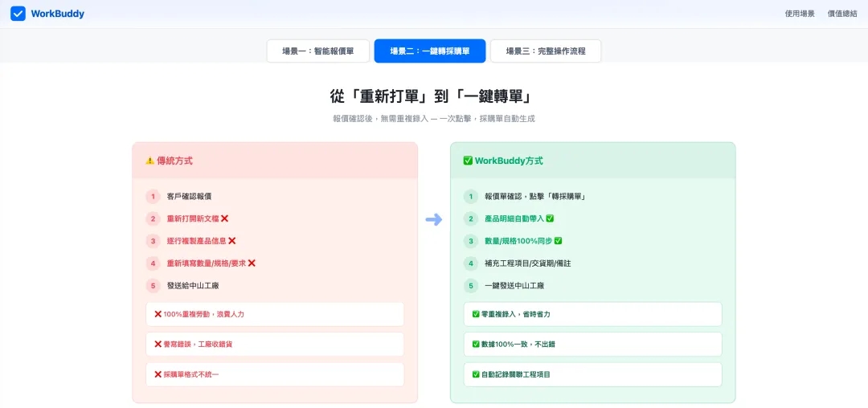The width and height of the screenshot is (868, 408).
Task: Click the text 報價單確認，點擊「轉採購單」
Action: pyautogui.click(x=535, y=196)
